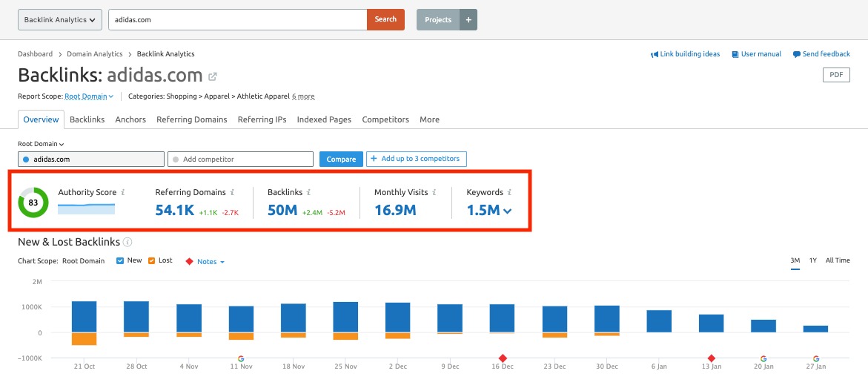Click the orange Lost bar for 21 Oct
868x388 pixels.
[x=85, y=339]
